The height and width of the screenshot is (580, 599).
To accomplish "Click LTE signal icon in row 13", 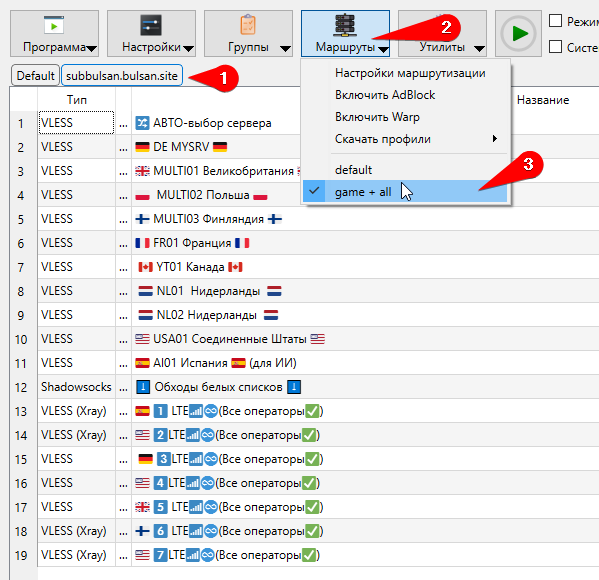I will [196, 412].
